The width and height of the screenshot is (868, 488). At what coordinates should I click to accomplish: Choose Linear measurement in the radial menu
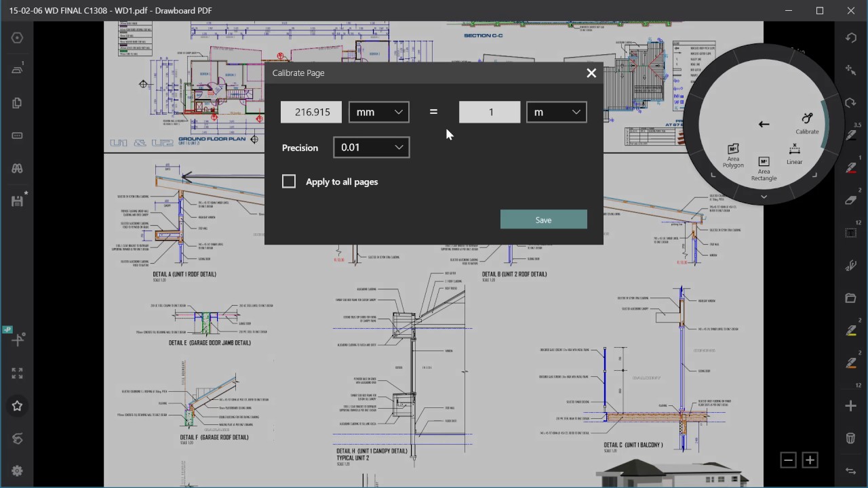[x=795, y=155]
